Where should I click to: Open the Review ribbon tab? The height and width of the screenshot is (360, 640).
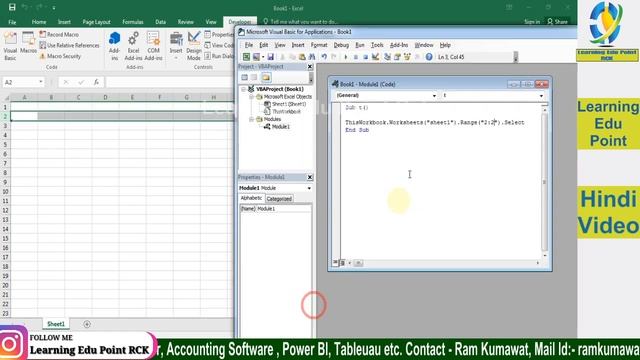coord(186,22)
